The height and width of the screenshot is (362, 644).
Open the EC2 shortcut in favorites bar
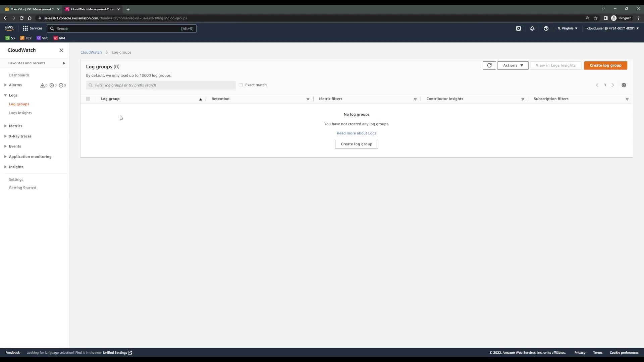[x=26, y=38]
